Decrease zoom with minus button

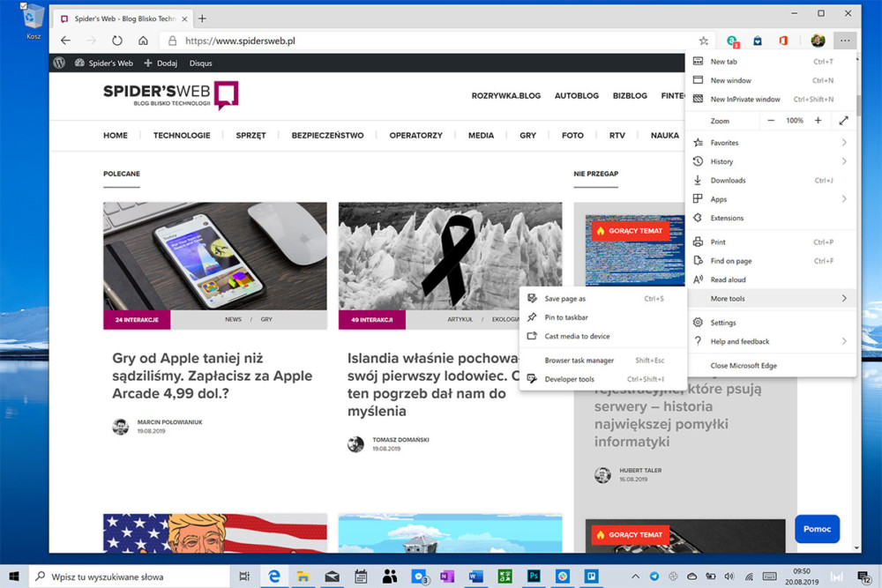[x=771, y=120]
